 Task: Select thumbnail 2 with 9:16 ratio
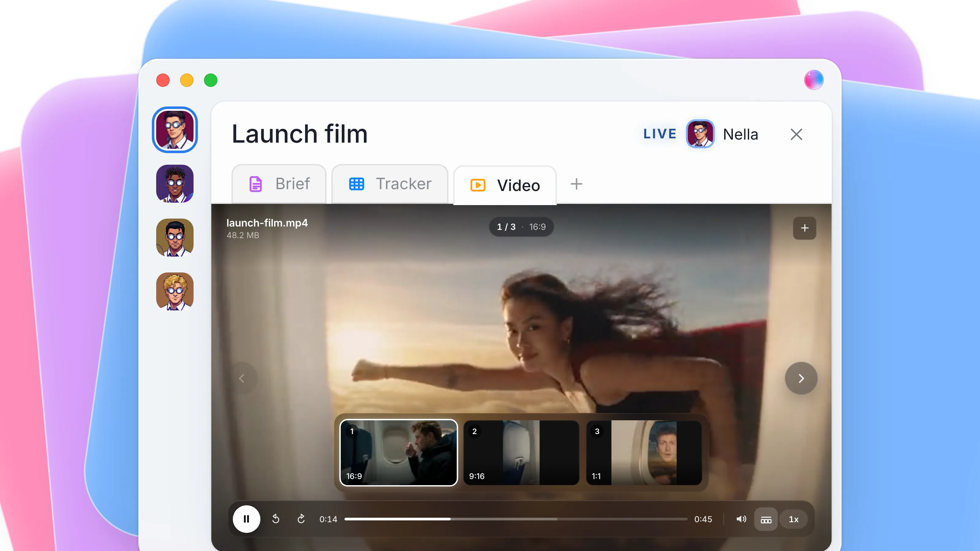point(521,452)
